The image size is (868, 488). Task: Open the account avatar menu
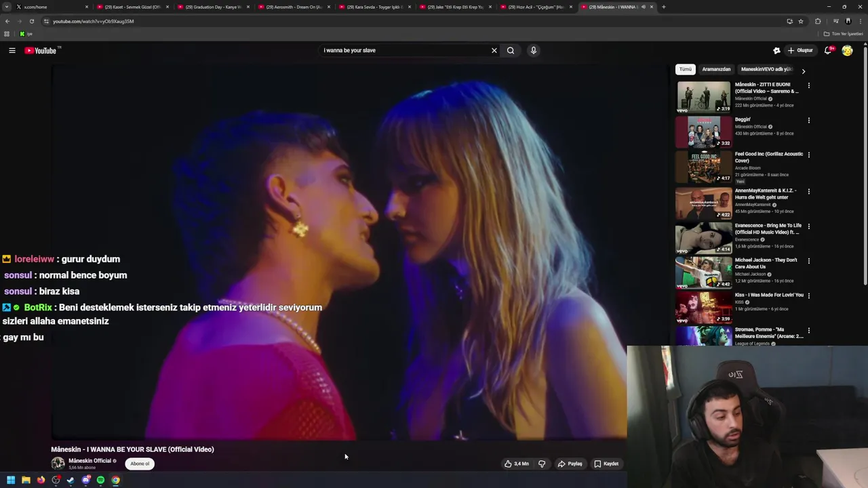coord(847,50)
